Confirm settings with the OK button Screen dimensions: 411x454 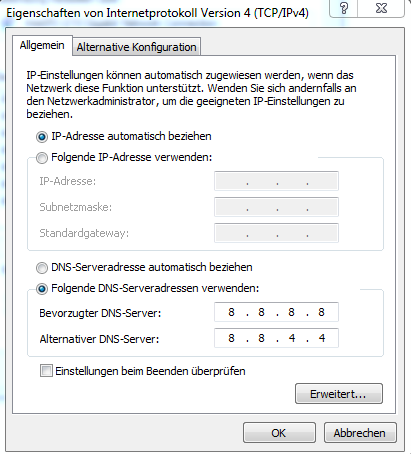pyautogui.click(x=279, y=433)
